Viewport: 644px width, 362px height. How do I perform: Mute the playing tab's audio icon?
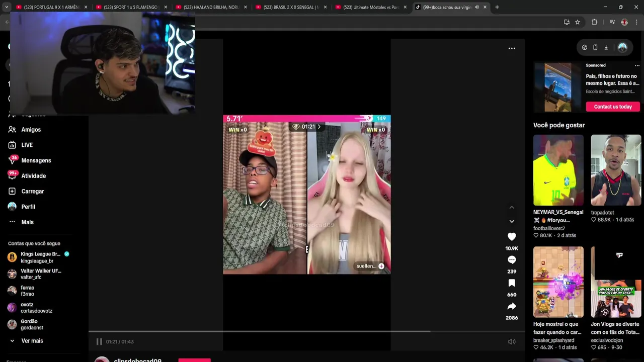[476, 7]
